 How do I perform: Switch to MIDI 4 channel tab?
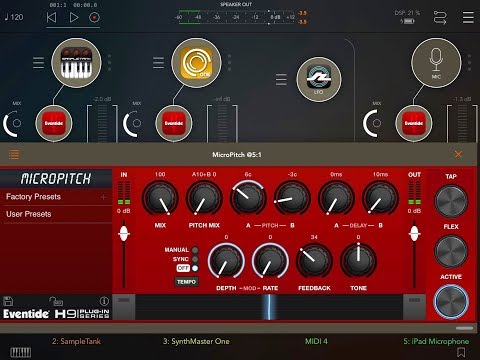[x=316, y=341]
